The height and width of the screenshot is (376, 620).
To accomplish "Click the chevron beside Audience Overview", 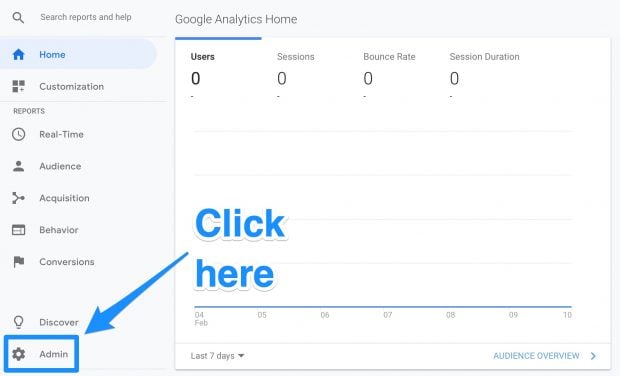I will [593, 356].
